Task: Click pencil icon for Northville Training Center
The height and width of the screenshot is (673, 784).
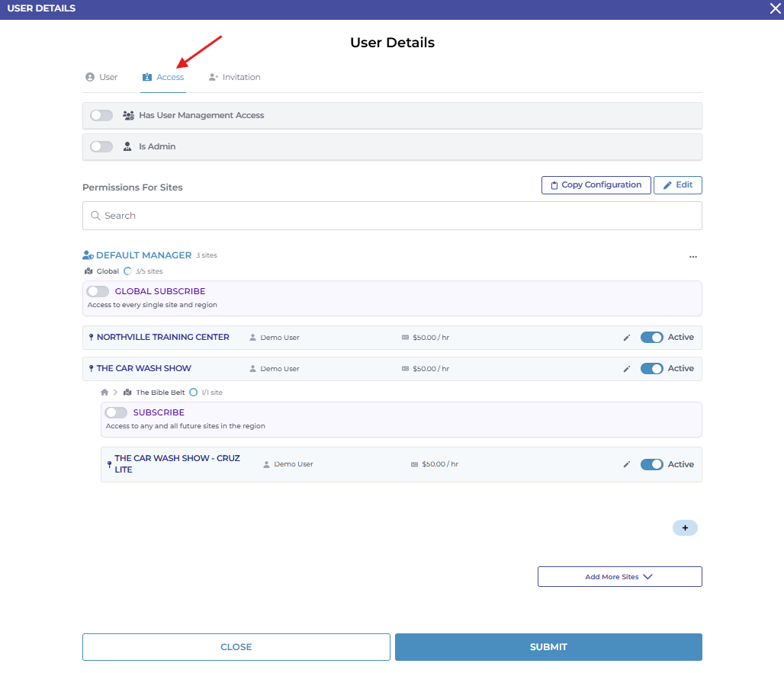Action: (627, 338)
